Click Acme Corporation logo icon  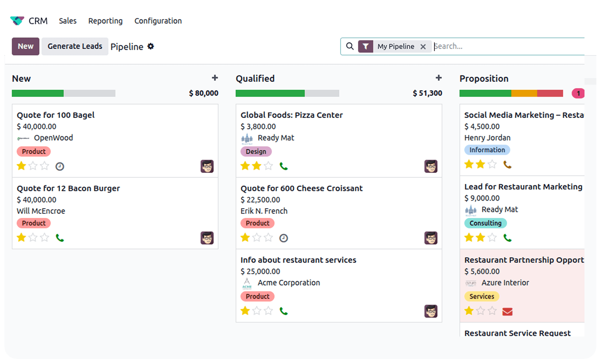(x=247, y=283)
